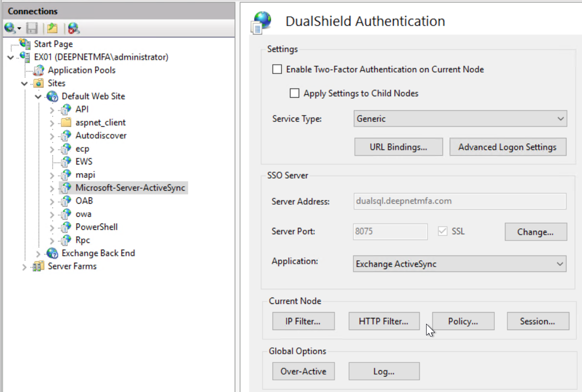Expand the Exchange Back End node
Screen dimensions: 582x392
pyautogui.click(x=39, y=254)
